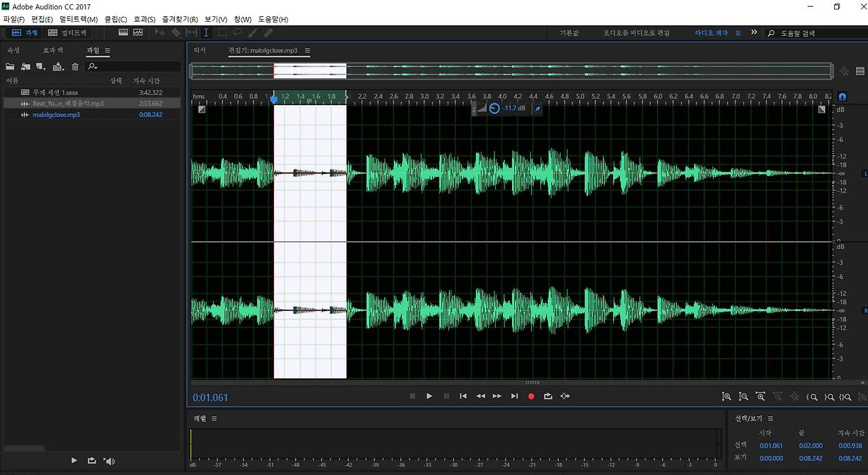Sort files by the 지속 시간 column header

tap(146, 81)
